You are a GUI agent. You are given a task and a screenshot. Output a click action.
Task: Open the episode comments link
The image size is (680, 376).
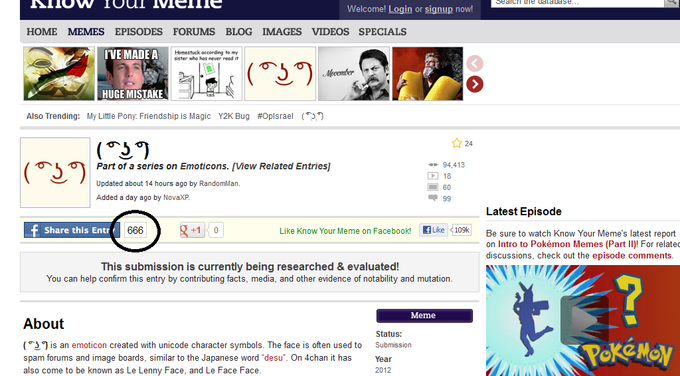[632, 256]
